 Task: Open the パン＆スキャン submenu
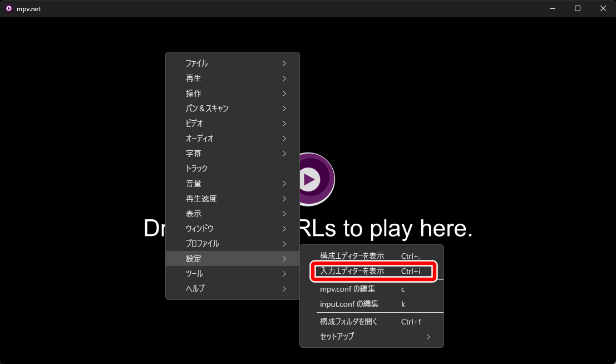point(233,108)
